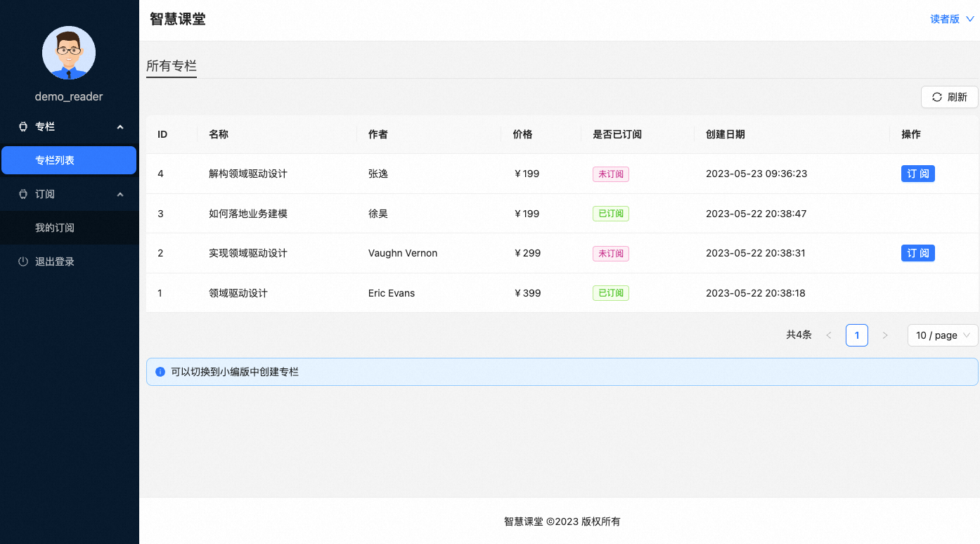Switch to the 所有专栏 tab
Image resolution: width=980 pixels, height=544 pixels.
pos(172,67)
